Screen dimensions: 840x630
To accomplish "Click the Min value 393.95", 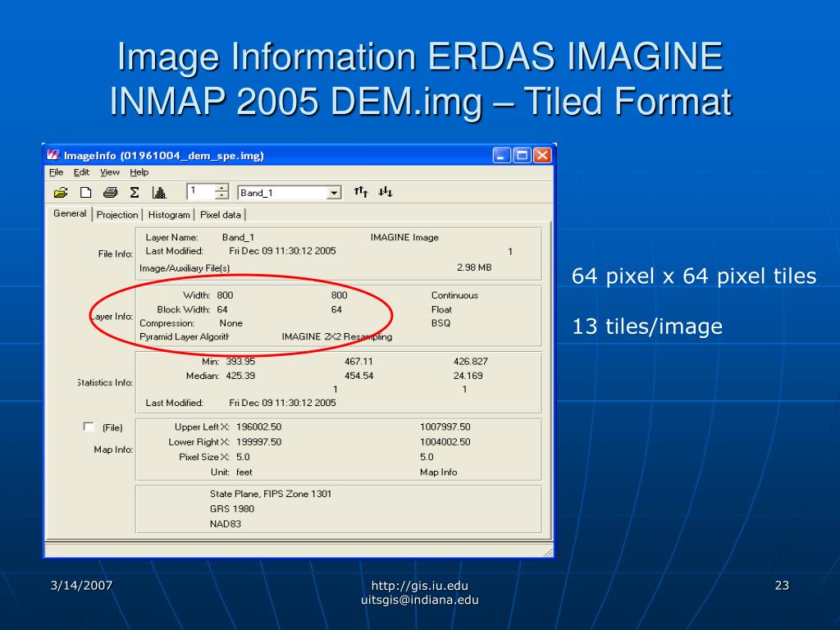I will point(240,362).
